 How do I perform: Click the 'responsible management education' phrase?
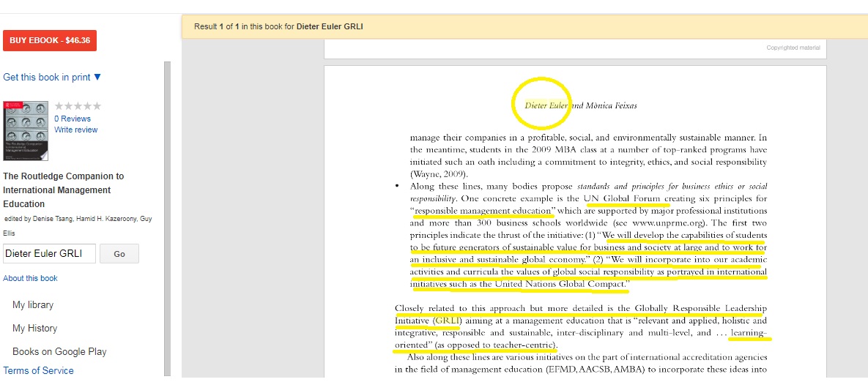[x=483, y=211]
